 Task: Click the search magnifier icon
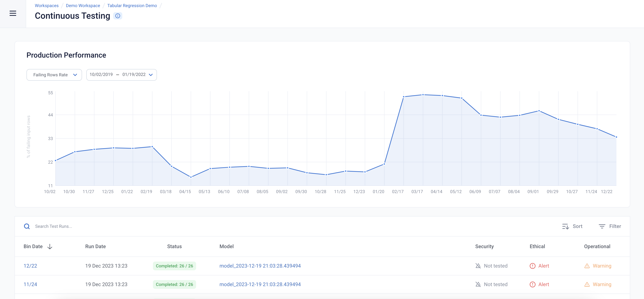click(x=27, y=226)
